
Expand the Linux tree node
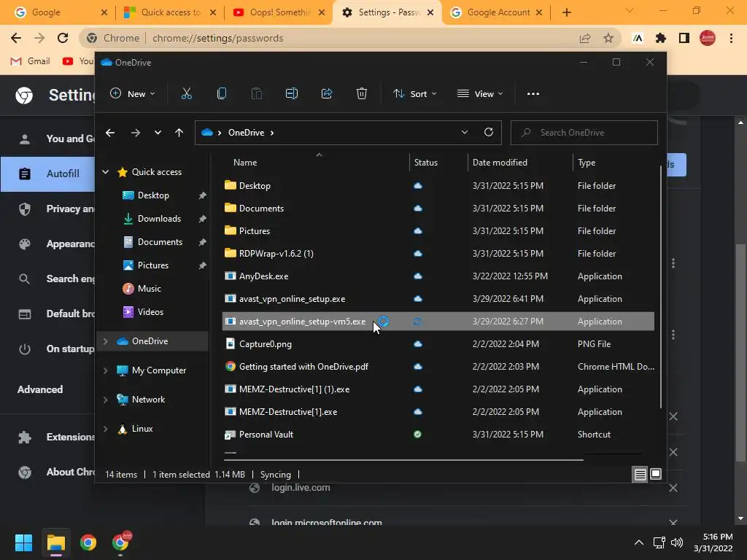105,429
